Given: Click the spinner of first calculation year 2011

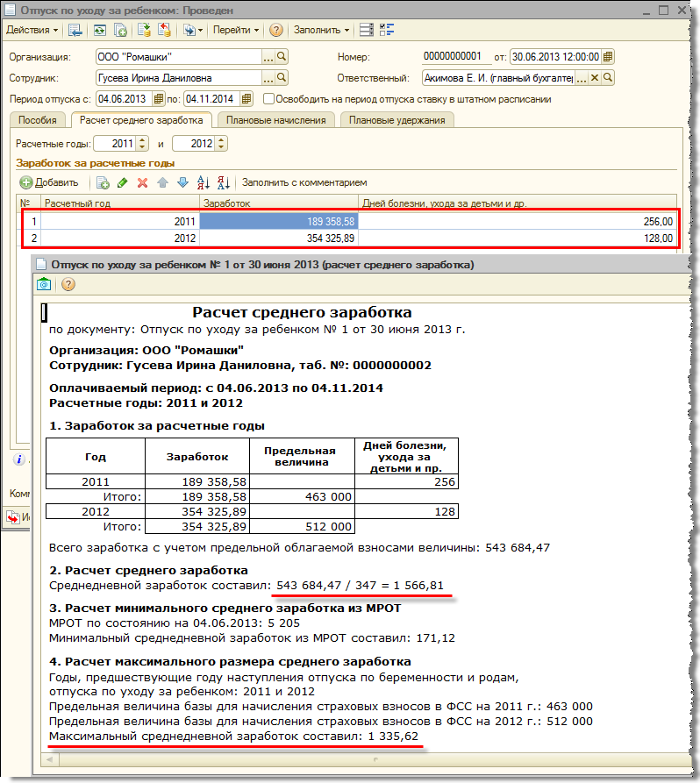Looking at the screenshot, I should [x=142, y=144].
